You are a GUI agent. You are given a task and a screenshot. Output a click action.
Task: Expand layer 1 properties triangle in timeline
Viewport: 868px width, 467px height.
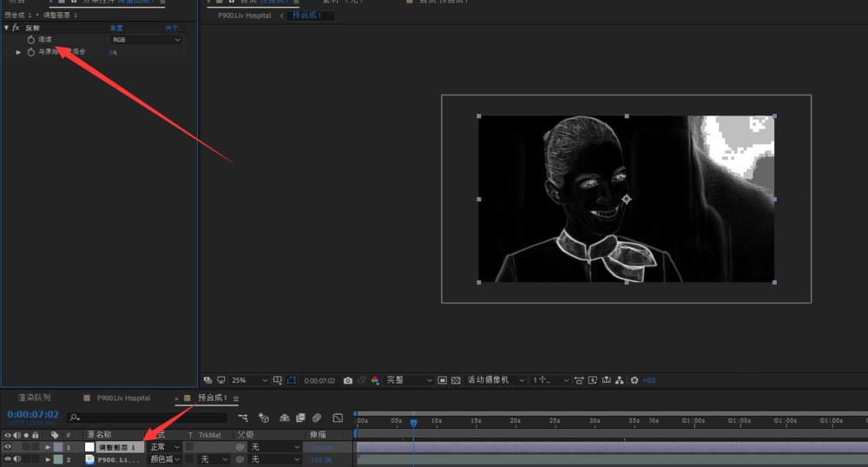pyautogui.click(x=48, y=447)
